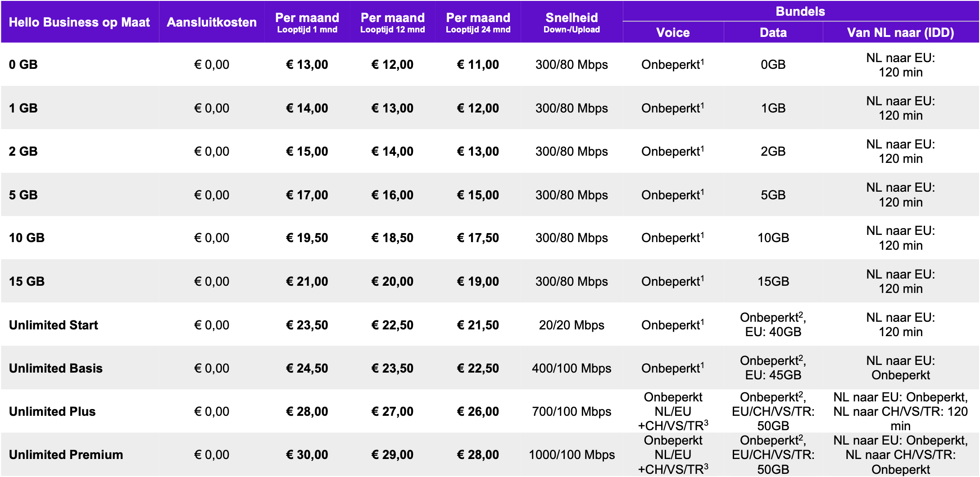Screen dimensions: 980x477
Task: Click the Van NL naar (IDD) header
Action: 901,32
